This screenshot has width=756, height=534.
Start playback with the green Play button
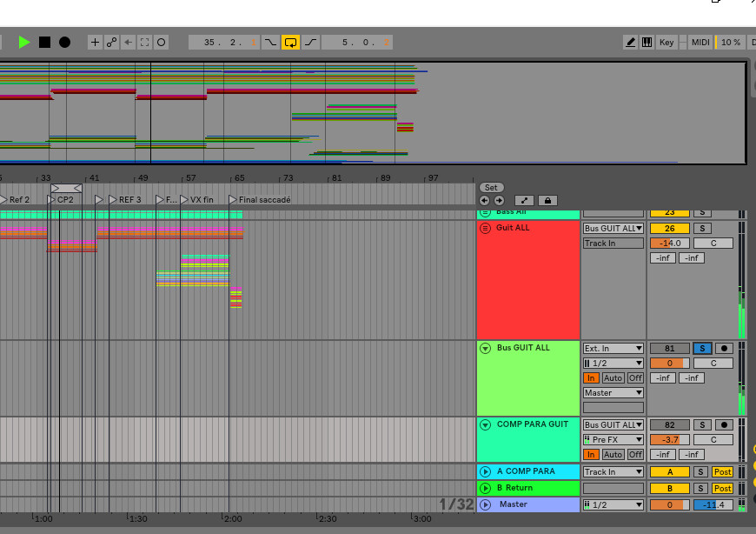23,43
